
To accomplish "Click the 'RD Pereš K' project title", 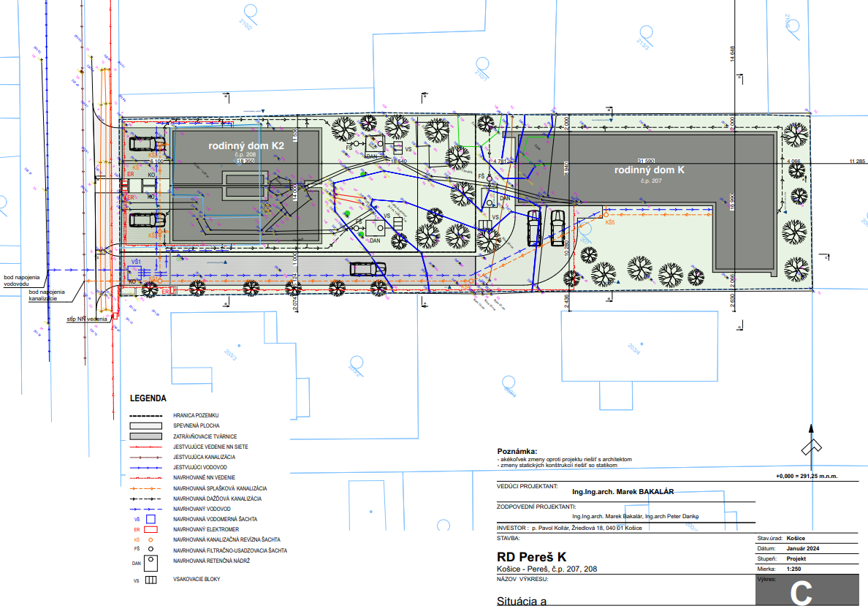I will [x=526, y=556].
